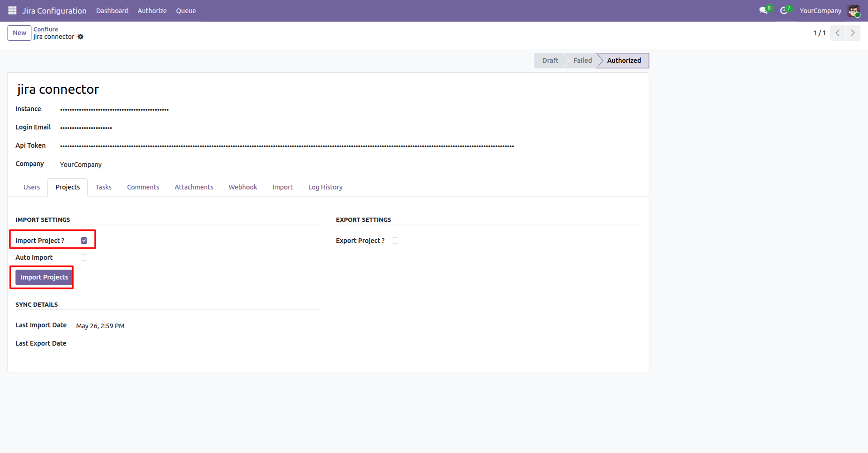Switch to the Users tab

click(x=32, y=187)
